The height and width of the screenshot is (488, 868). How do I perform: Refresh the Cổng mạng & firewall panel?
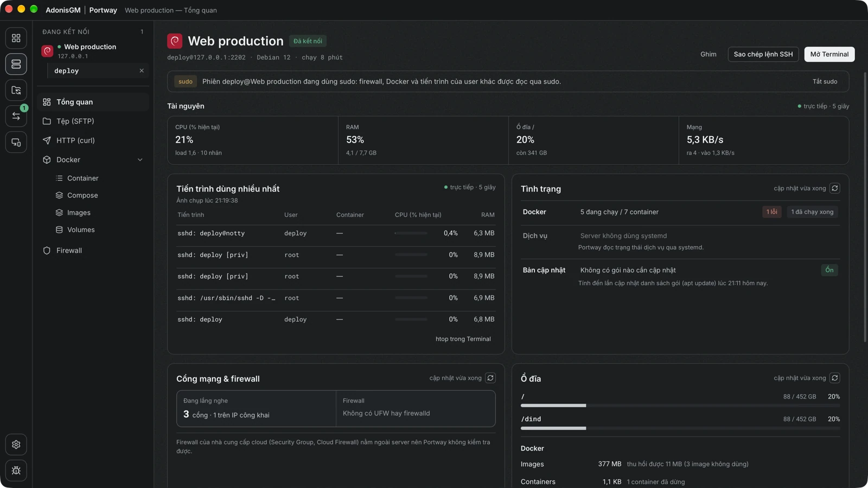point(490,378)
